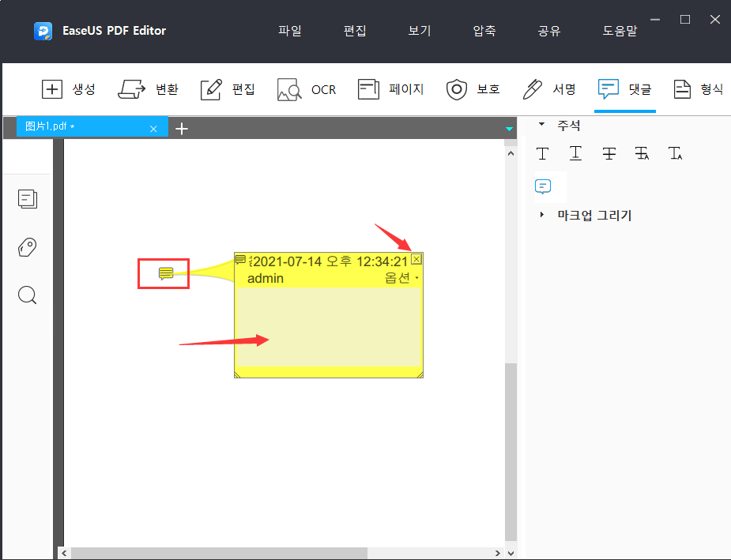Select the 편집 (Edit) tool

pos(228,88)
